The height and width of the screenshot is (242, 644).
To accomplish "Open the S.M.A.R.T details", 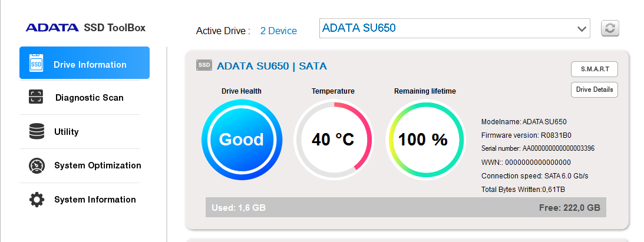I will 595,69.
